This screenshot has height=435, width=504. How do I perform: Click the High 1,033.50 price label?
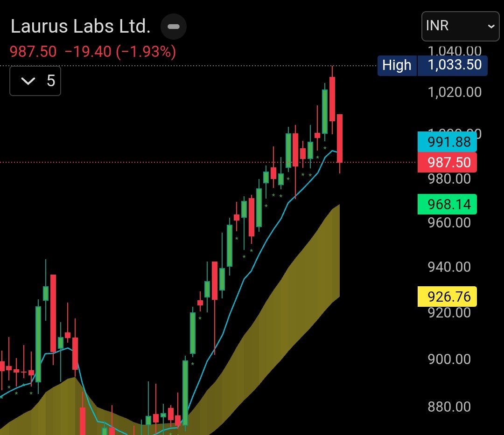point(432,65)
